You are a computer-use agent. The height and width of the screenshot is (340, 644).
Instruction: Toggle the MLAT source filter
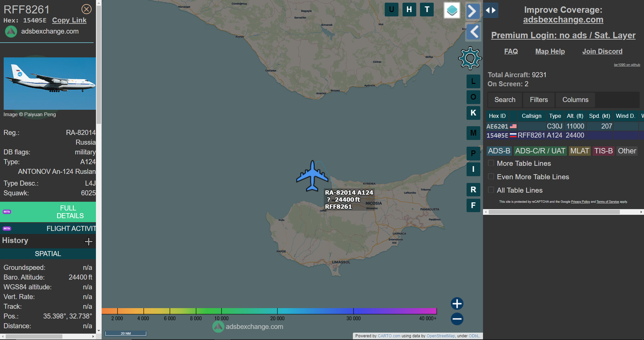coord(580,151)
